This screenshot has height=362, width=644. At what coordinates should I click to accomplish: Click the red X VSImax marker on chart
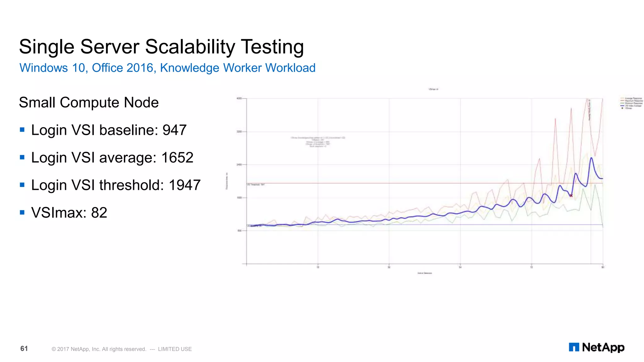(x=571, y=195)
